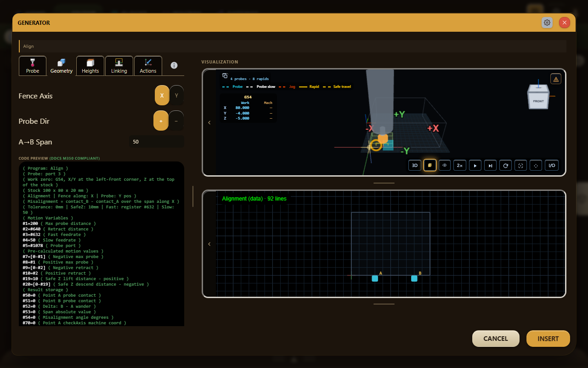Viewport: 588px width, 368px height.
Task: Open the Probe tab
Action: click(x=33, y=66)
